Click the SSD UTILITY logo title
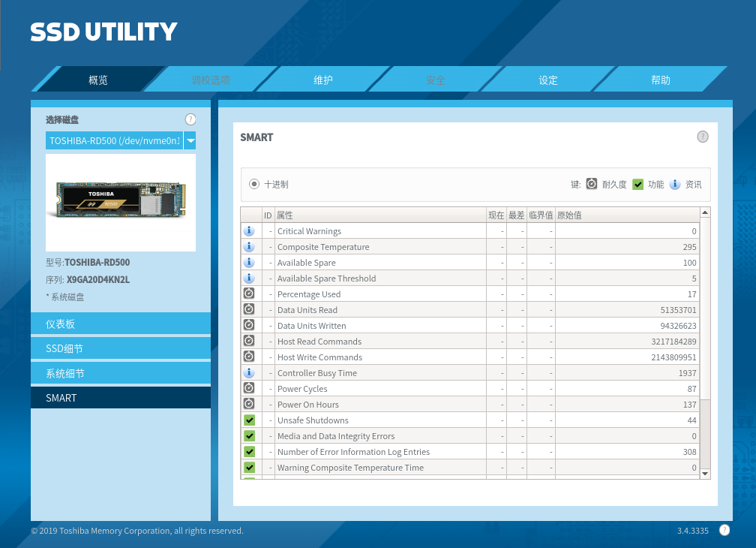This screenshot has width=756, height=548. tap(103, 32)
